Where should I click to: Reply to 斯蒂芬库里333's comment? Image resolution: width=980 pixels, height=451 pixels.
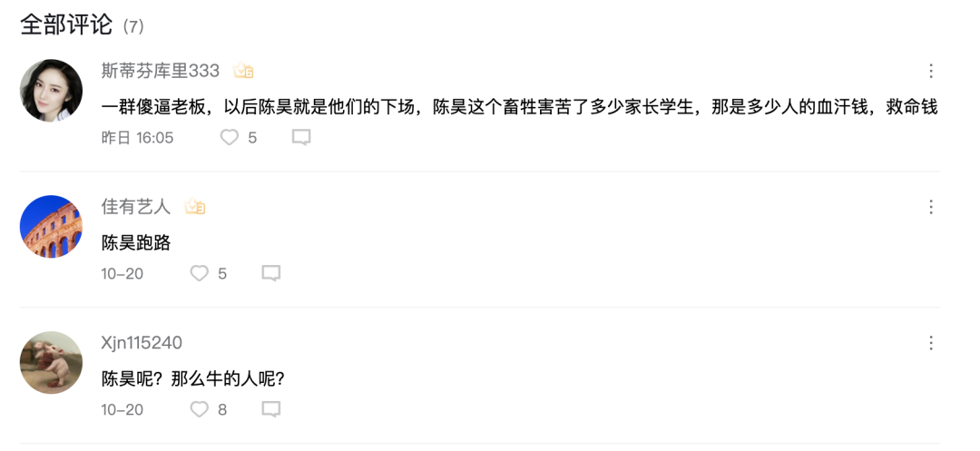point(301,137)
